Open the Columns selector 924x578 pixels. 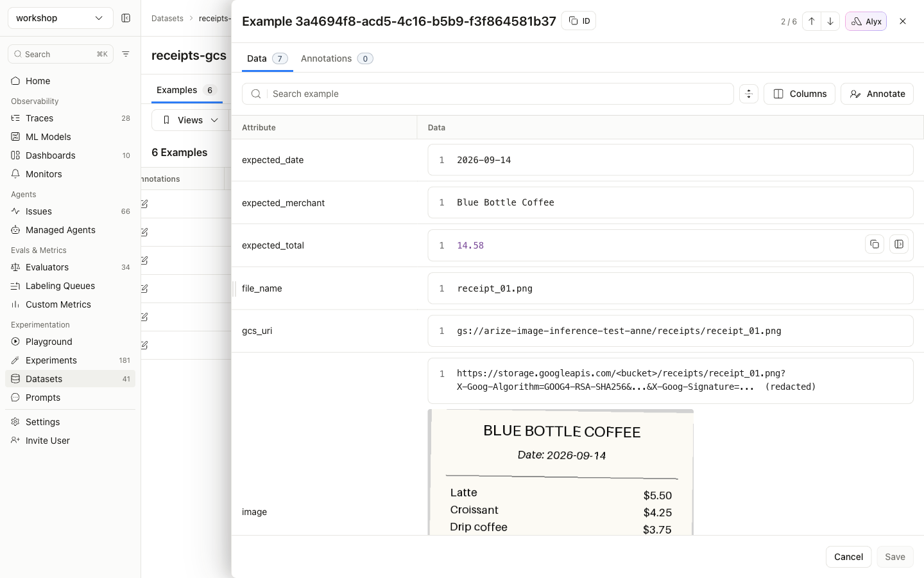pyautogui.click(x=800, y=94)
